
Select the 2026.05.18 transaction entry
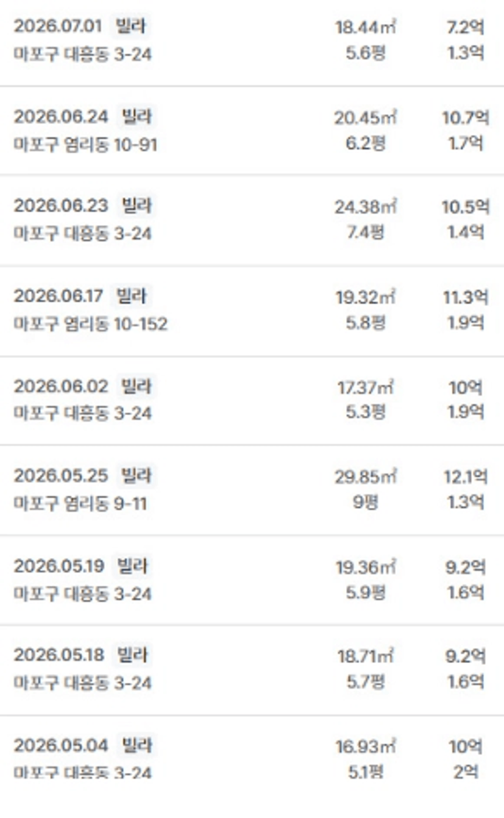252,670
